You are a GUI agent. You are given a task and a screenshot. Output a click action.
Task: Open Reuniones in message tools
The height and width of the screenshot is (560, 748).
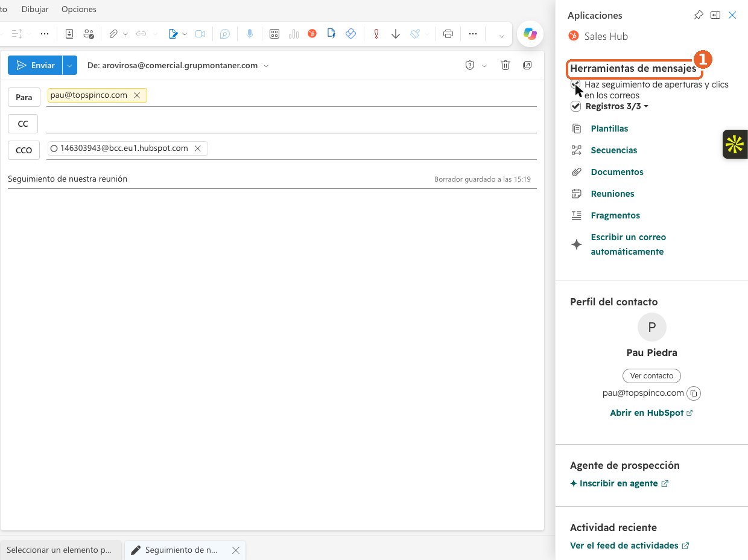click(x=613, y=194)
